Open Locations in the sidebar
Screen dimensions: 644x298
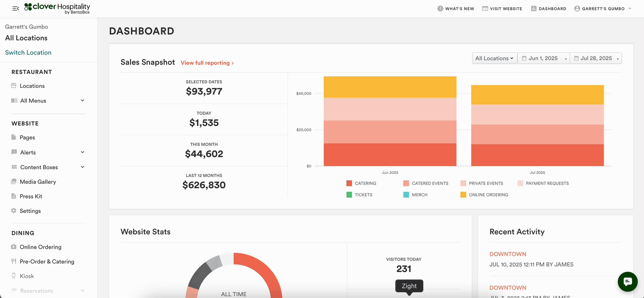pyautogui.click(x=32, y=86)
